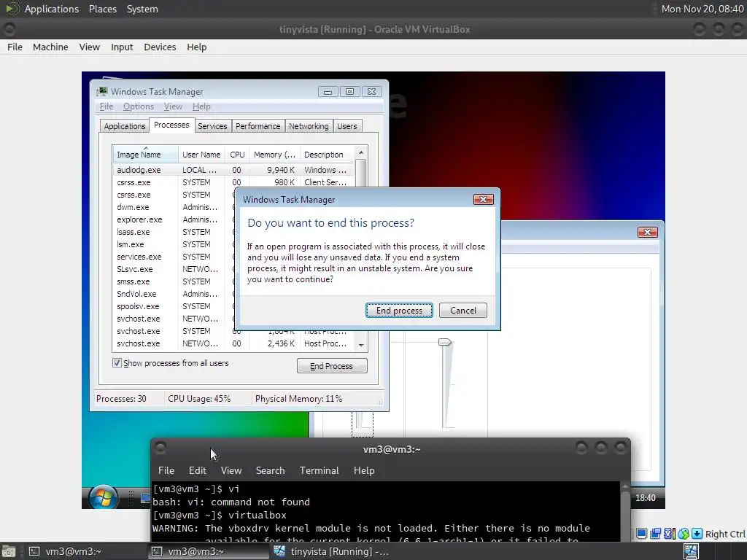Open the terminal Search menu
This screenshot has height=560, width=747.
click(x=270, y=470)
